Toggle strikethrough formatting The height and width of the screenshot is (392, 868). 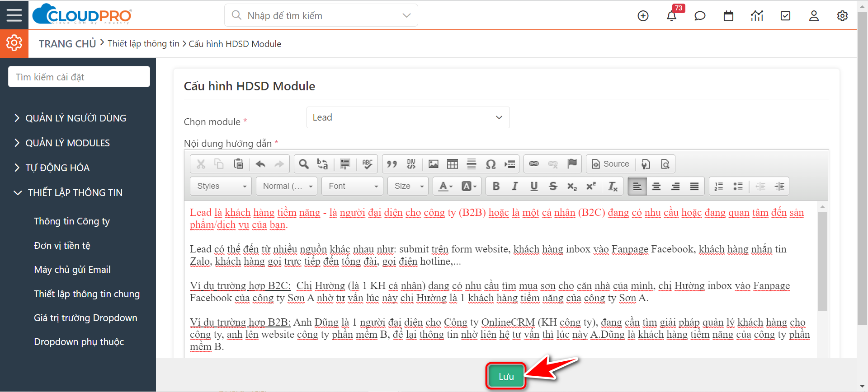click(x=553, y=186)
